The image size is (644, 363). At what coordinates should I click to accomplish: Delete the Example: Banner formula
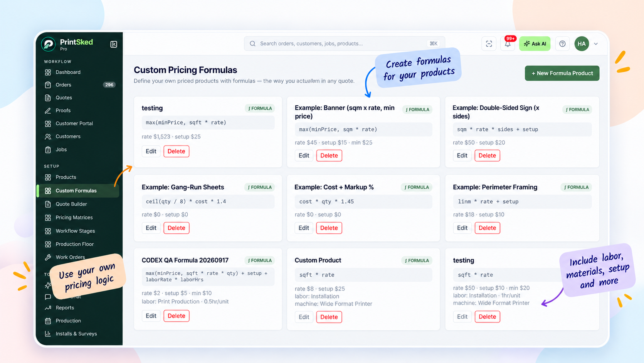click(x=329, y=155)
